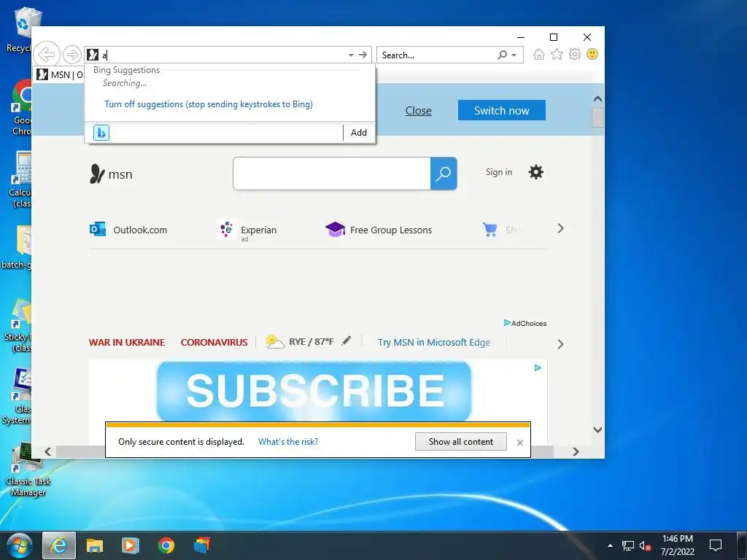Focus the MSN web search field
Image resolution: width=747 pixels, height=560 pixels.
click(332, 174)
